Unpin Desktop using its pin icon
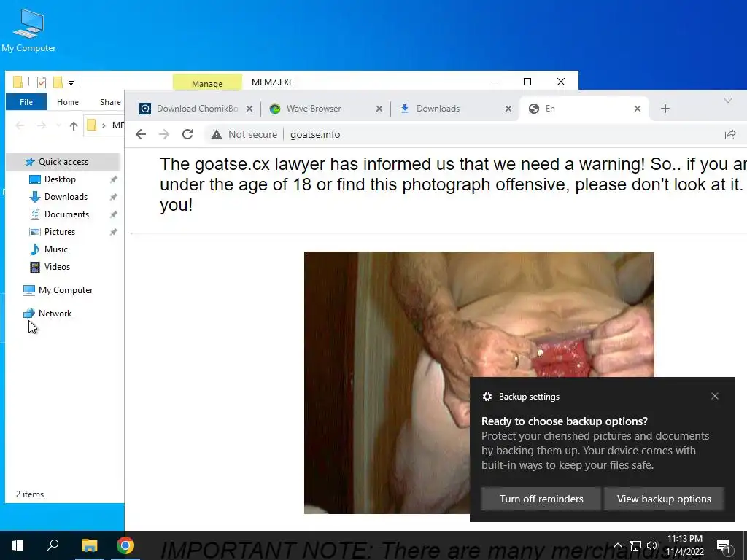The height and width of the screenshot is (560, 747). 113,179
